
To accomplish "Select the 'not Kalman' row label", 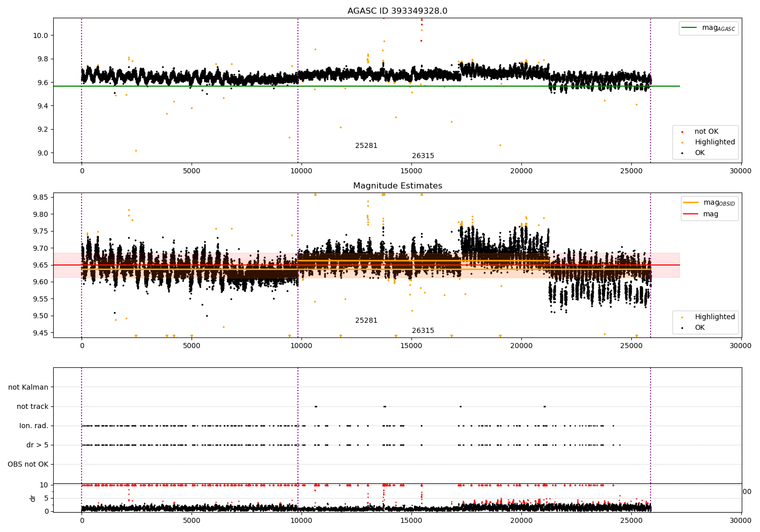I will tap(28, 387).
